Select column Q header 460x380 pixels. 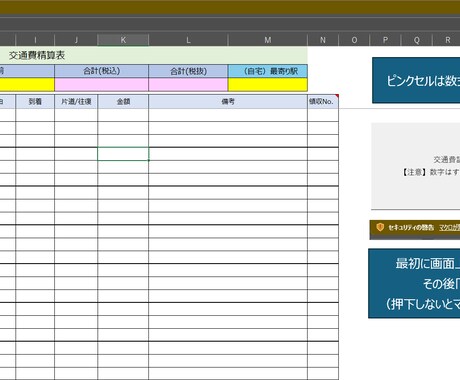click(x=417, y=40)
